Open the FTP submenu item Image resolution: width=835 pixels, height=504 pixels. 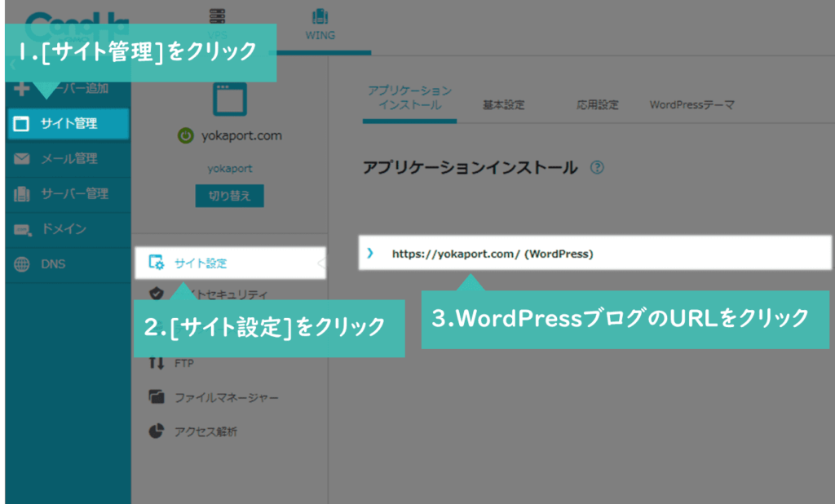click(183, 364)
